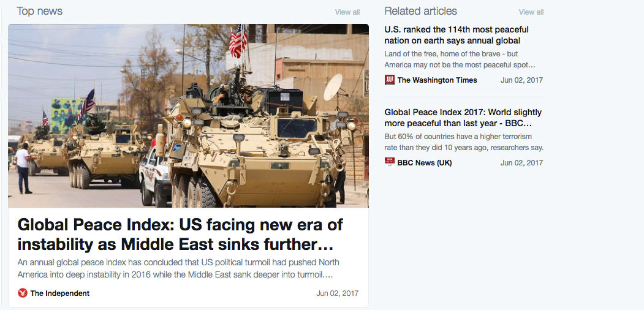Open View all for Related articles
Screen dimensions: 644x310
click(x=531, y=12)
